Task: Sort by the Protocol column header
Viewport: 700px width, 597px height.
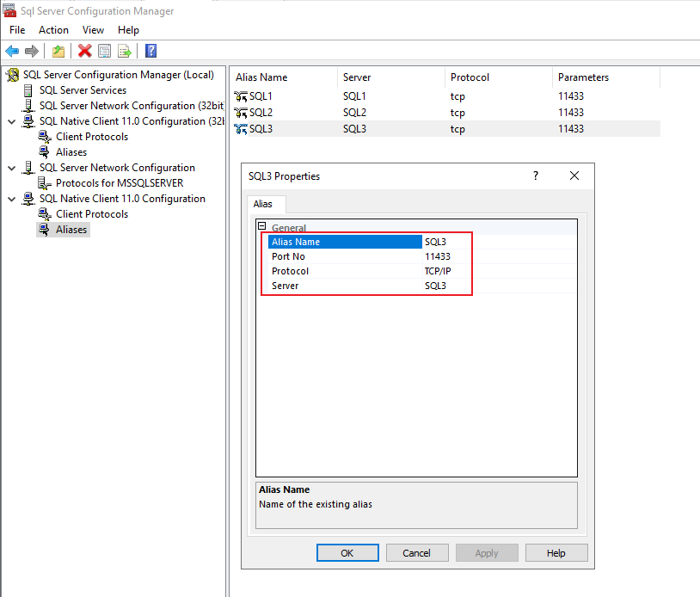Action: [499, 77]
